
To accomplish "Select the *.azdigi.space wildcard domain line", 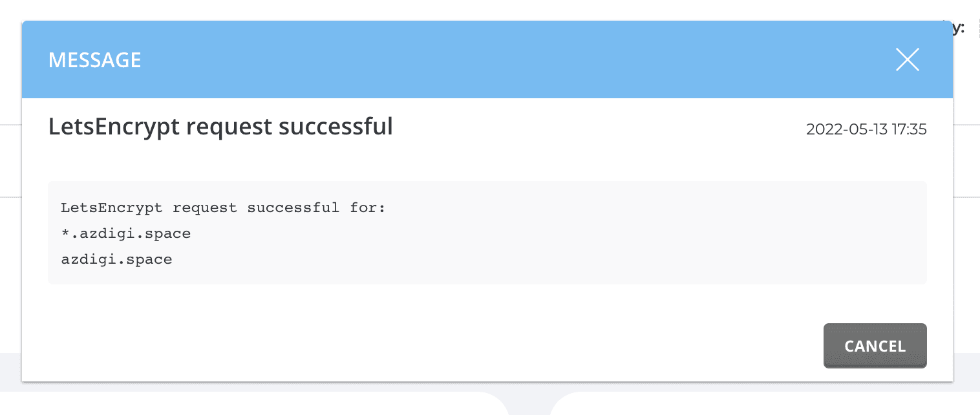I will coord(126,234).
